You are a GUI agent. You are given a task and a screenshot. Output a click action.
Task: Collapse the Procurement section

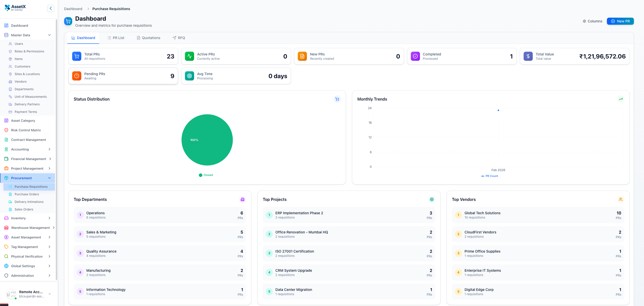click(49, 178)
